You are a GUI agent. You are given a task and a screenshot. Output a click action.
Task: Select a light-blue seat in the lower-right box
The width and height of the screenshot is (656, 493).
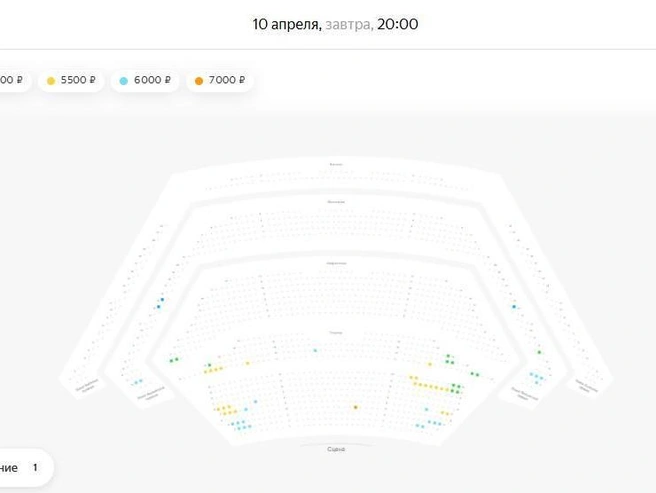pos(536,376)
